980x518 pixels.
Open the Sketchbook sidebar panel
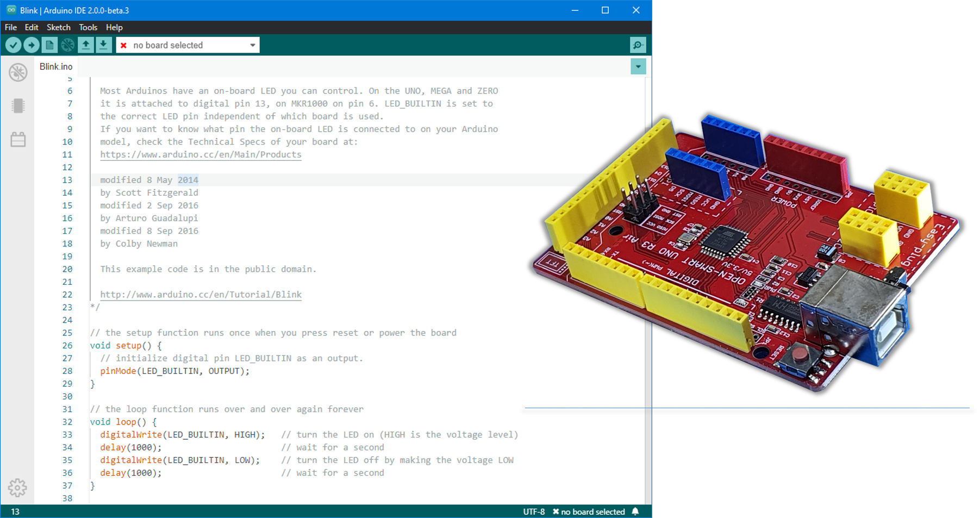18,71
